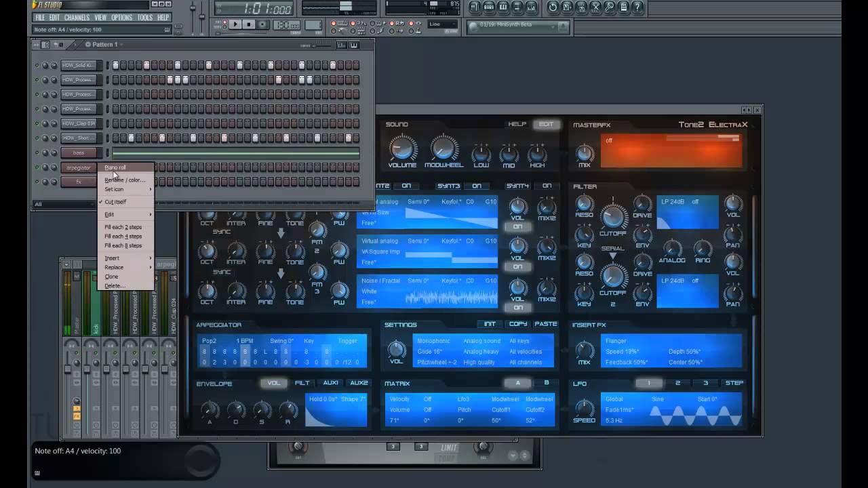Open keyboard editor in step sequencer header
The height and width of the screenshot is (488, 868).
354,45
